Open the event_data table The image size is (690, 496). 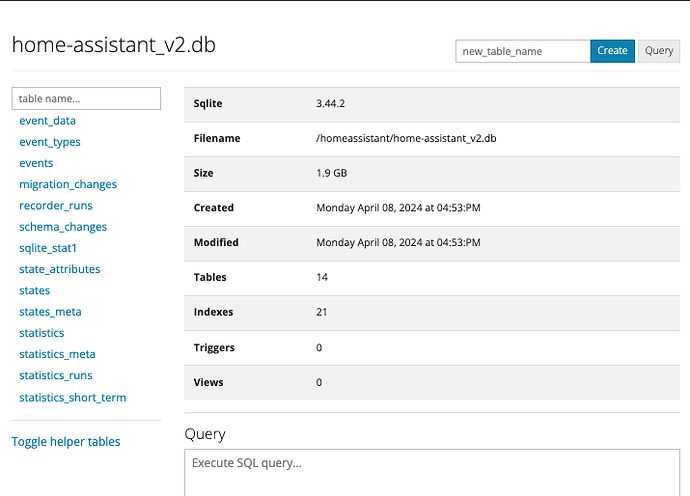pos(47,121)
